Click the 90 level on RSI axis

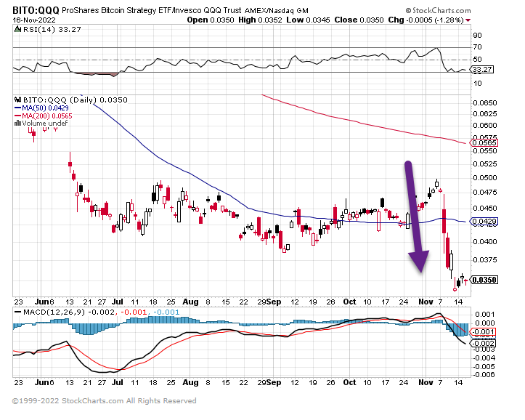(477, 36)
